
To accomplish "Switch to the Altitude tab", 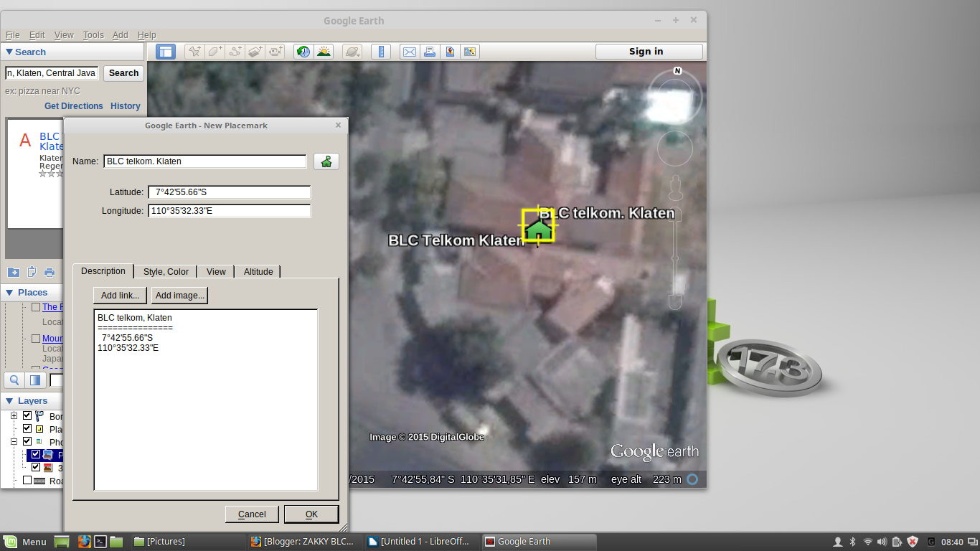I will tap(258, 272).
